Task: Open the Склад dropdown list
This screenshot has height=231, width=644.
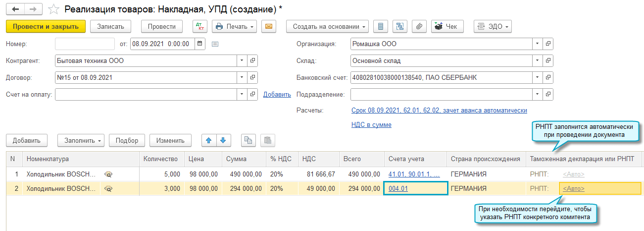Action: click(x=537, y=60)
